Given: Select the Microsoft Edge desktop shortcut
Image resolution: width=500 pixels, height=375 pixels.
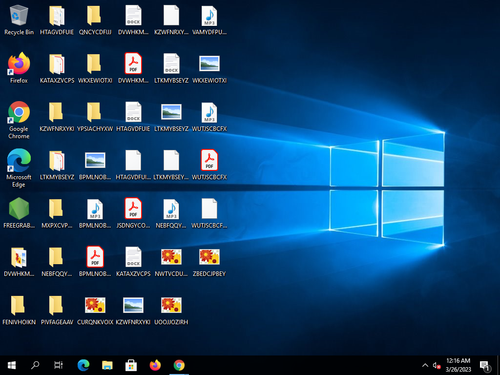Looking at the screenshot, I should [x=19, y=168].
